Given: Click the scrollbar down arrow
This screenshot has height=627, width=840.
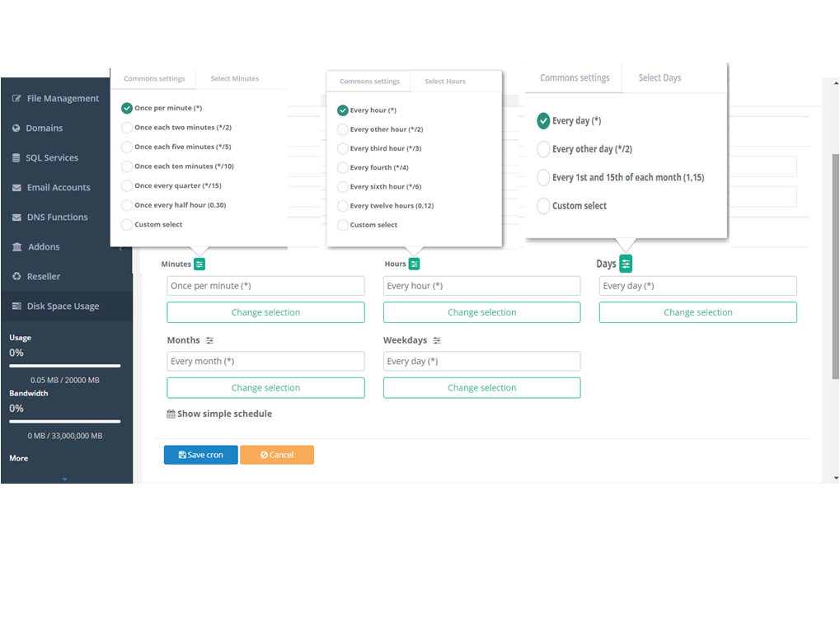Looking at the screenshot, I should click(x=836, y=478).
